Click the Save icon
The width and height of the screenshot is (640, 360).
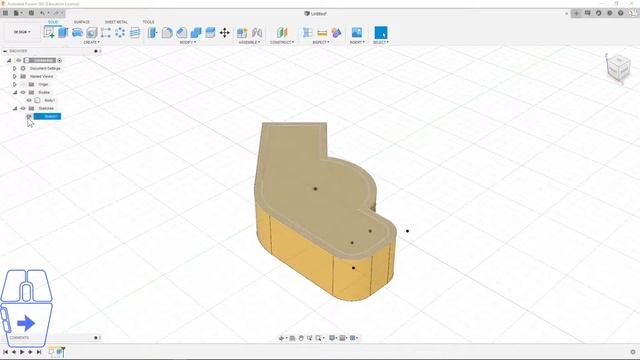coord(31,13)
